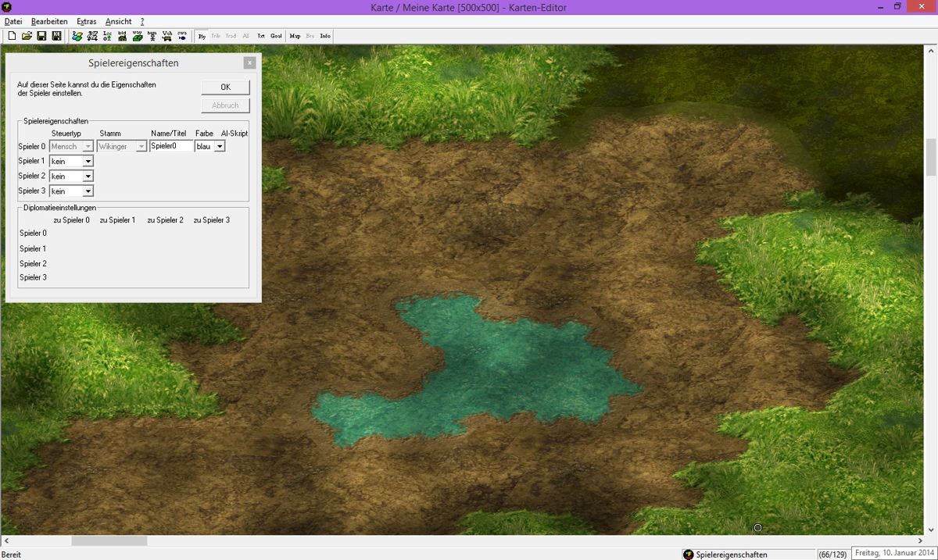938x560 pixels.
Task: Toggle the Ply toolbar button
Action: point(202,36)
